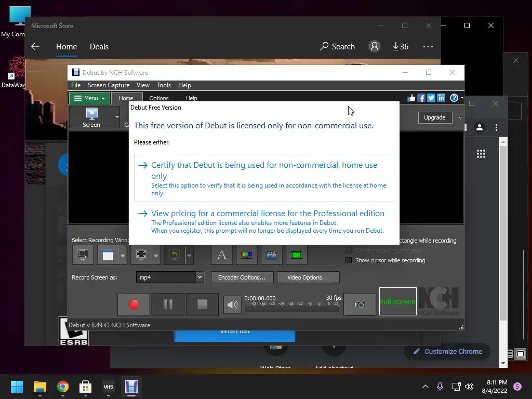Open audio settings via speaker icon in Debut
This screenshot has width=532, height=399.
click(232, 304)
